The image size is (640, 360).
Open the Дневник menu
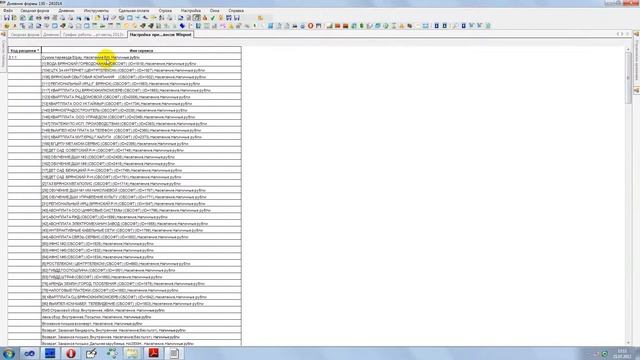67,11
